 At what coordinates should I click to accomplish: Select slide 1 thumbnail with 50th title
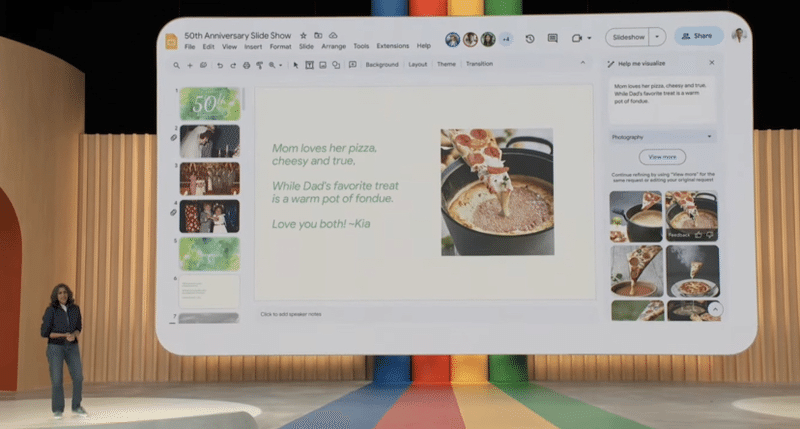click(210, 104)
